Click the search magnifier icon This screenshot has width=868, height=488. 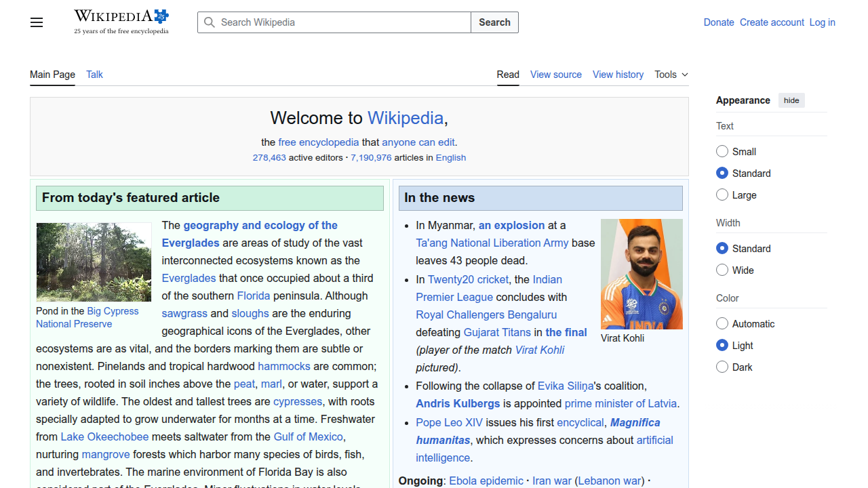pyautogui.click(x=210, y=22)
